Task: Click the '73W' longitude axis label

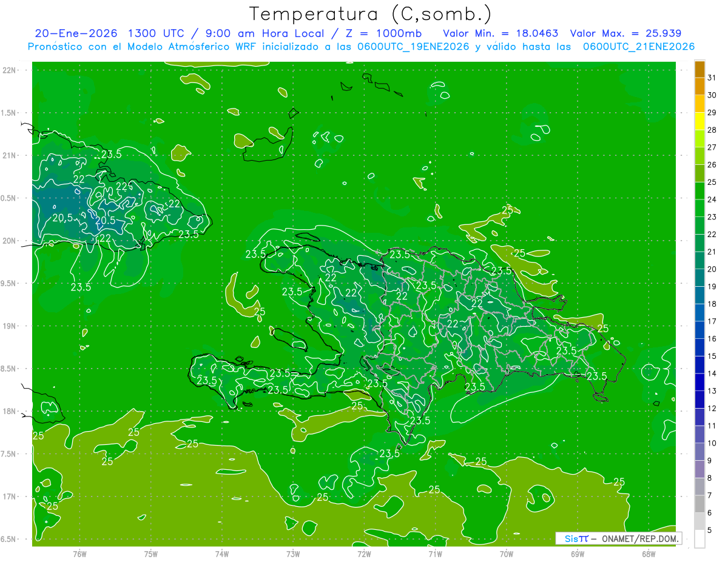Action: coord(293,553)
